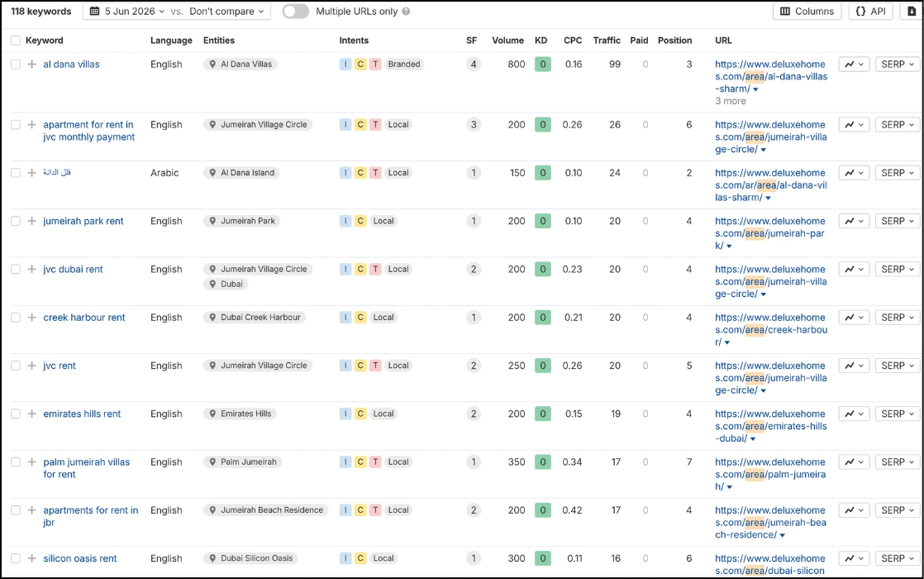Check the box for al dana villas
Viewport: 924px width, 579px height.
(x=16, y=65)
